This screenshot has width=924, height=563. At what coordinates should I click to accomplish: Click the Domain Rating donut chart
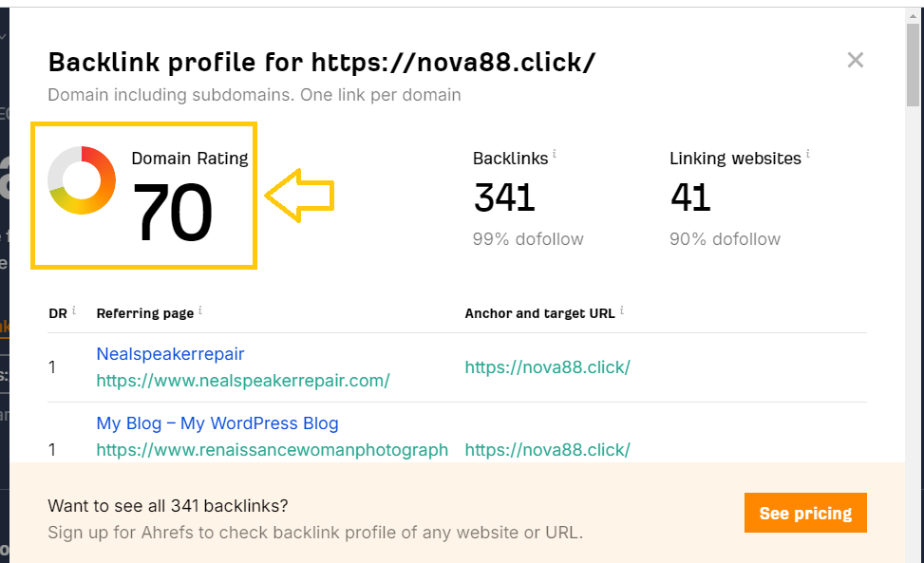(x=82, y=180)
